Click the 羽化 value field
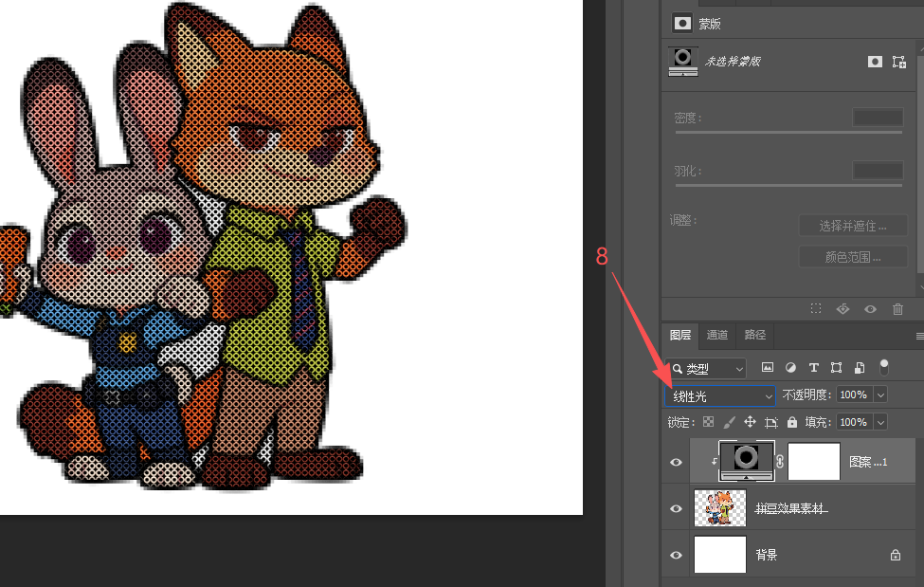Image resolution: width=924 pixels, height=587 pixels. (878, 171)
